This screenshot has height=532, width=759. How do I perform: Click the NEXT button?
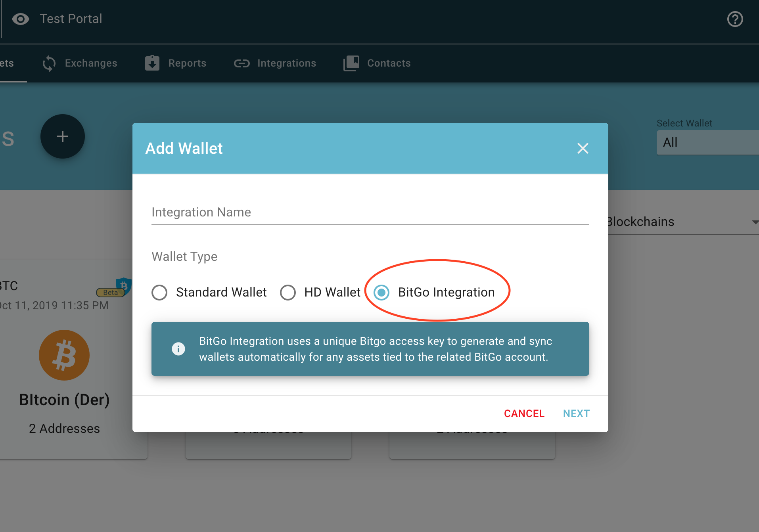pyautogui.click(x=576, y=413)
